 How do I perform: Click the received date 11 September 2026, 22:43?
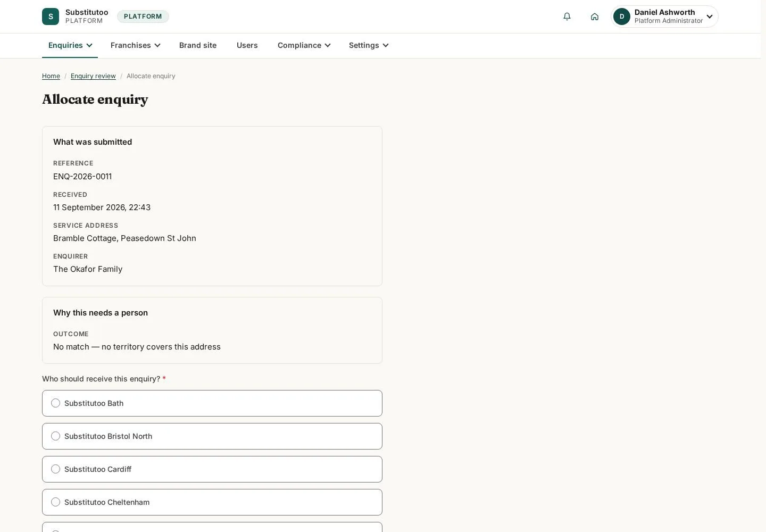102,207
